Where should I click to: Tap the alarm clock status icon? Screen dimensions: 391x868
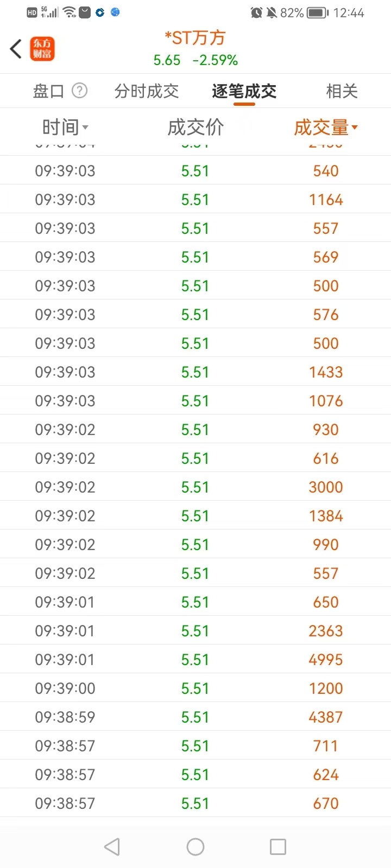(256, 12)
